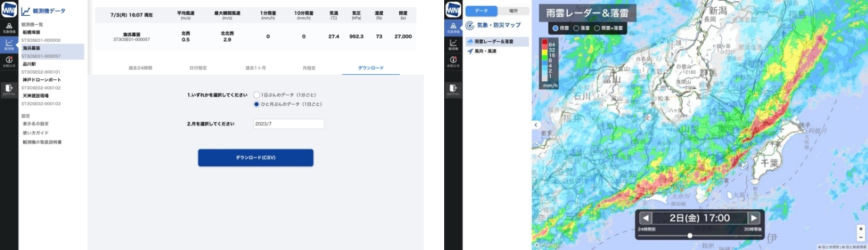This screenshot has height=250, width=868.
Task: Select 品川駅 station in observation list
Action: coord(29,64)
